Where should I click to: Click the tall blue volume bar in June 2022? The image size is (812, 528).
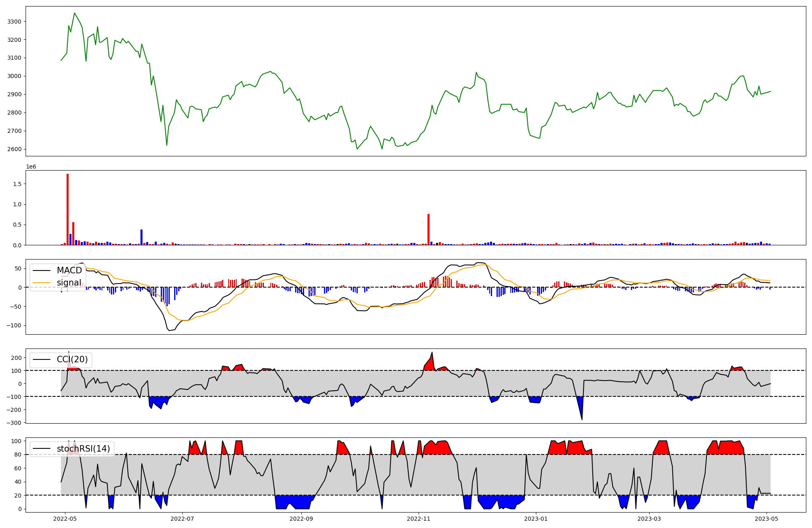click(x=141, y=237)
